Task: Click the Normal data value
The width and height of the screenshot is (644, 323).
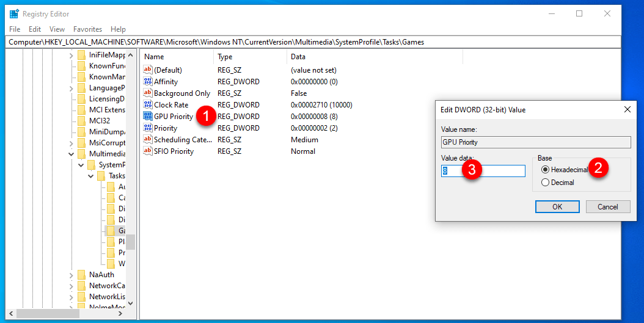Action: pyautogui.click(x=303, y=151)
